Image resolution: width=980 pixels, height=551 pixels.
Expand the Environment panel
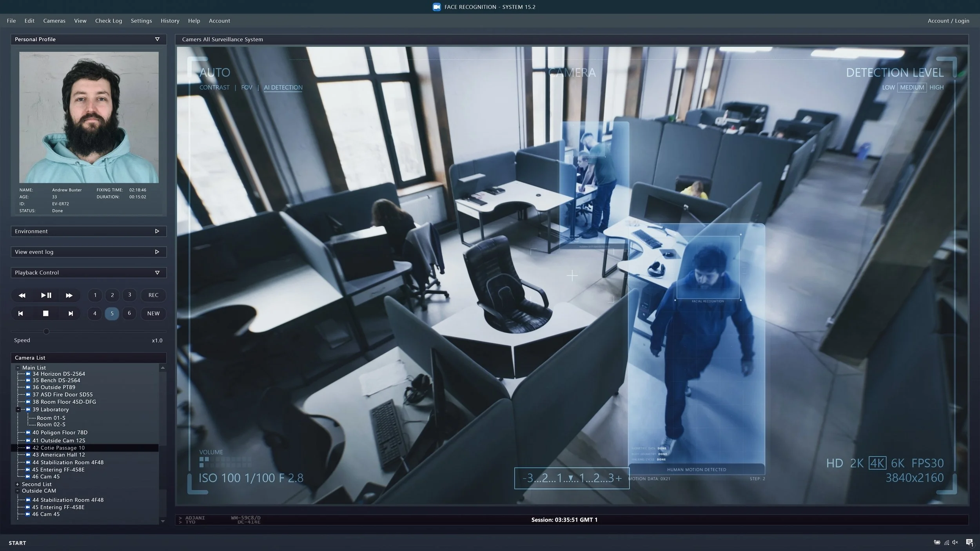157,231
